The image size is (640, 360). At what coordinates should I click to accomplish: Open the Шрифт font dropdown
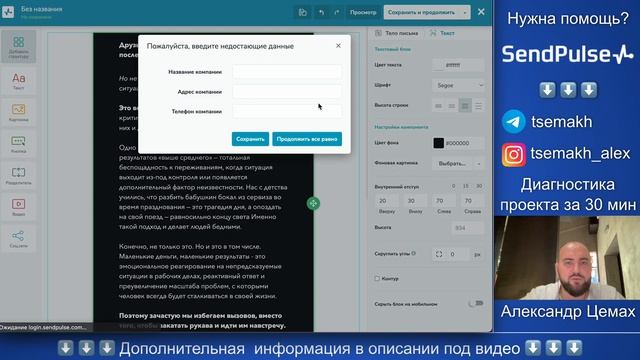458,85
